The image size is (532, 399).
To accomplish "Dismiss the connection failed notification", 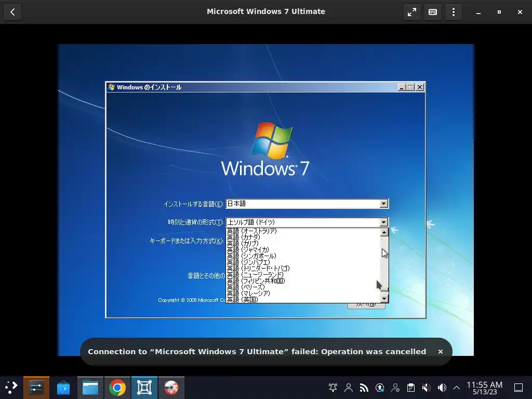I will click(x=441, y=352).
